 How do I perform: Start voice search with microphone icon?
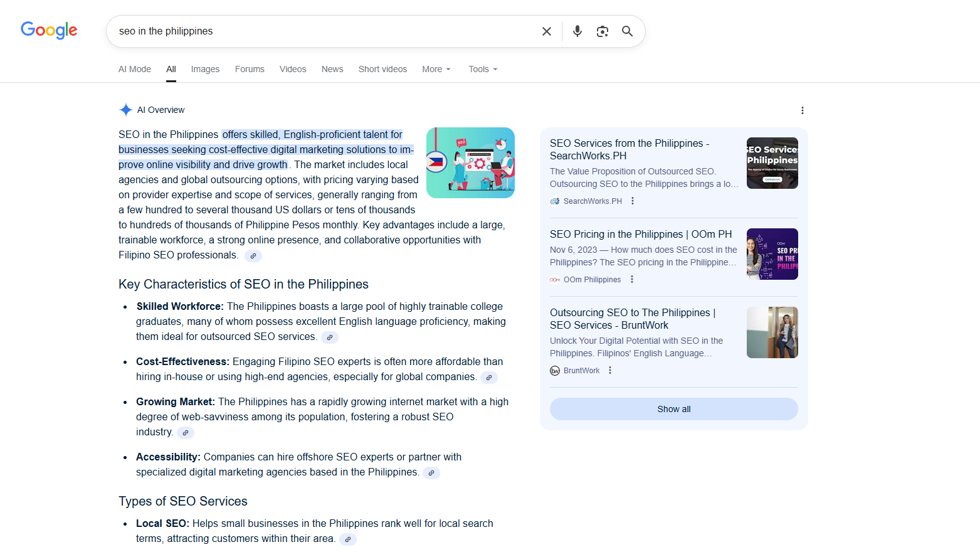[x=577, y=31]
